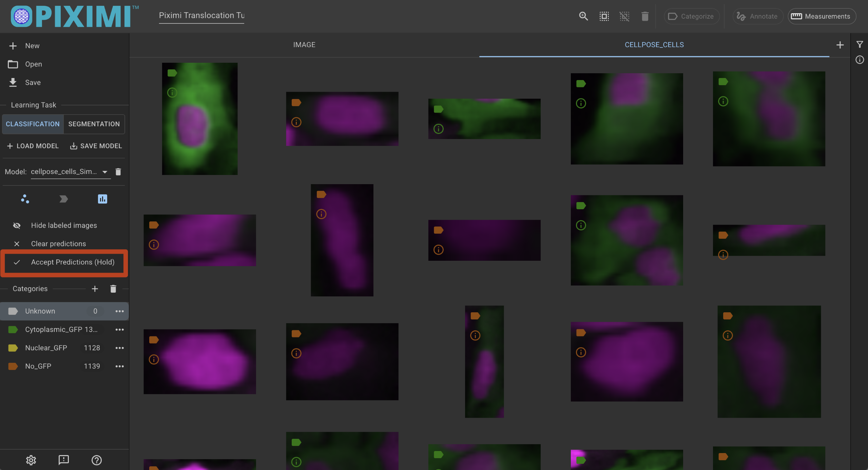Select SEGMENTATION learning task
Viewport: 868px width, 470px height.
[x=94, y=124]
